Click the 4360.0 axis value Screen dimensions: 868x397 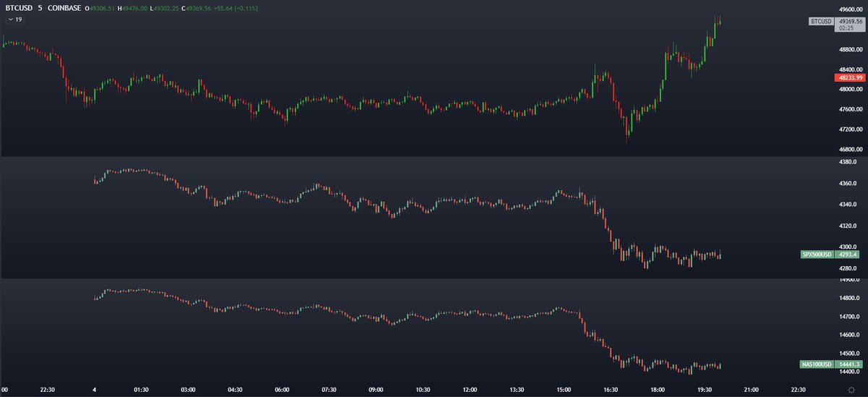click(848, 184)
